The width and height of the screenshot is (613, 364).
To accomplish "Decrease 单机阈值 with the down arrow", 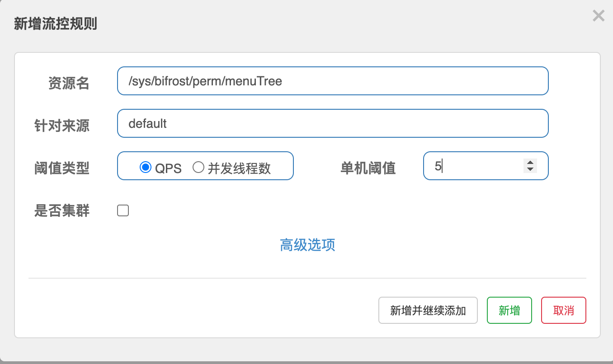I will point(530,169).
